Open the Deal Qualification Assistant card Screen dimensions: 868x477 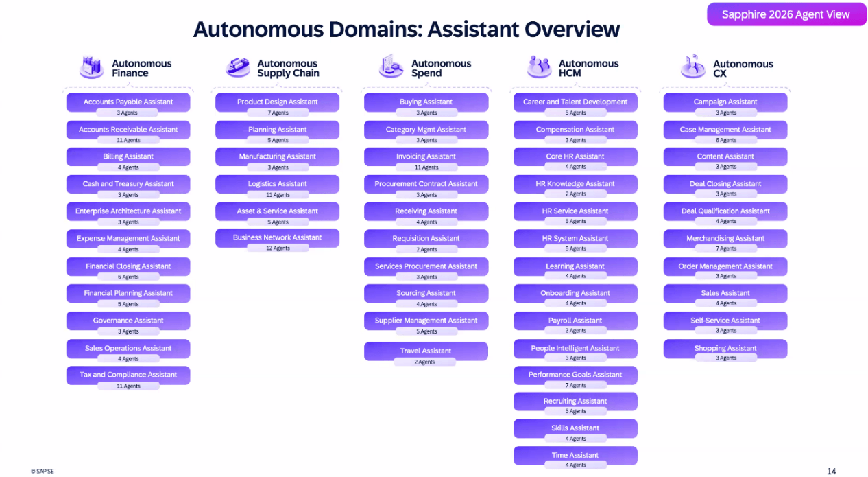725,211
